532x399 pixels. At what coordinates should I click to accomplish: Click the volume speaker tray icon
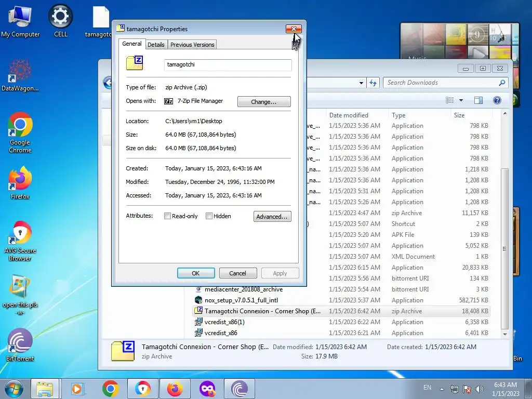(x=479, y=389)
